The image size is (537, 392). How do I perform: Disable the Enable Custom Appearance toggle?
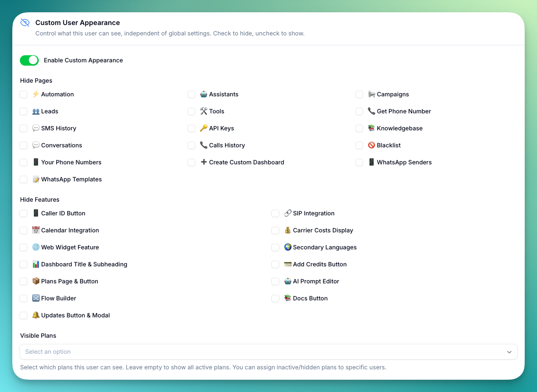[29, 60]
